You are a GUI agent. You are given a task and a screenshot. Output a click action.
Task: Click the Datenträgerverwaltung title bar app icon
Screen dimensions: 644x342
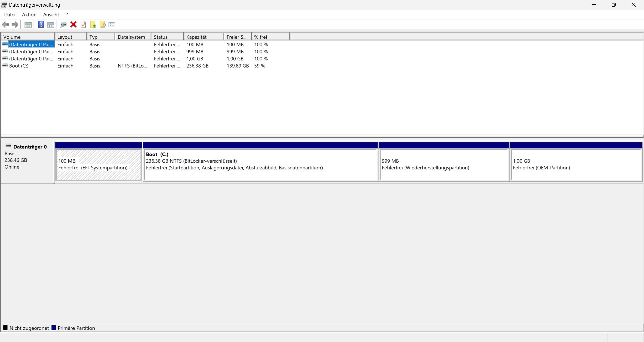click(4, 5)
